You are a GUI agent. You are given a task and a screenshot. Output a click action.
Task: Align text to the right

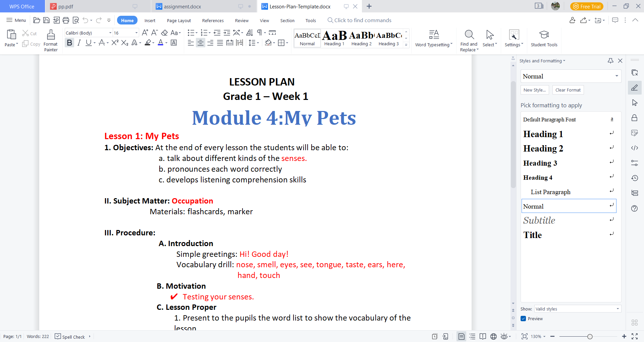(210, 43)
